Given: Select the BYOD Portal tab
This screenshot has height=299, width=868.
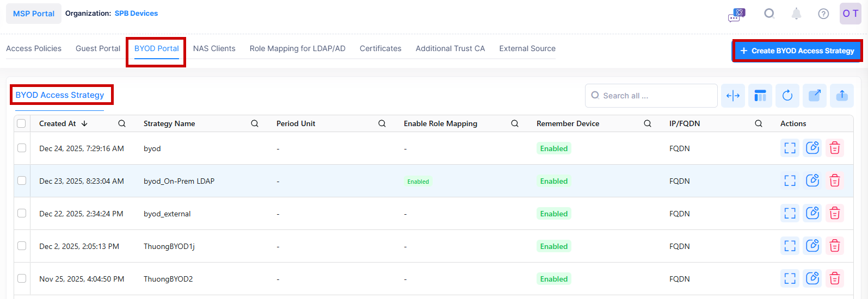Looking at the screenshot, I should [x=157, y=48].
